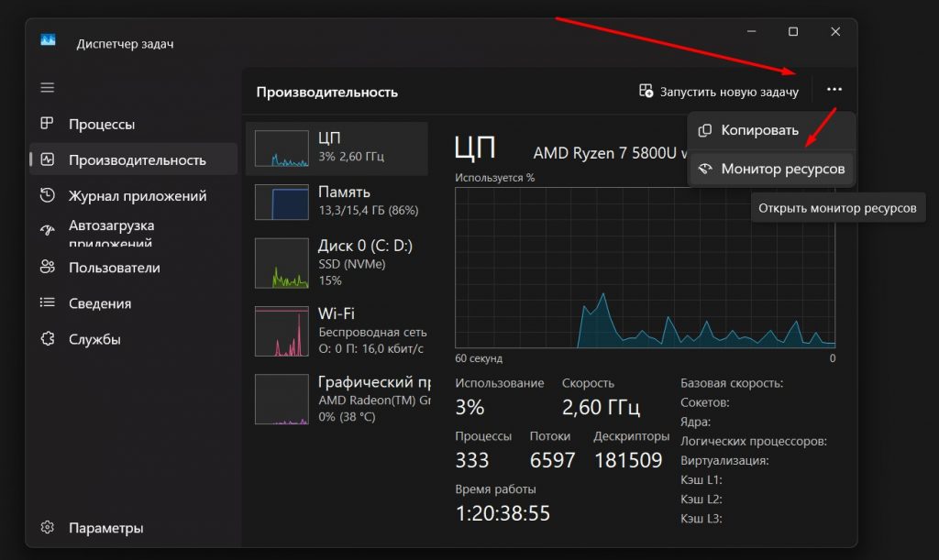Maximize the Диспетчер задач window
Image resolution: width=939 pixels, height=560 pixels.
(x=793, y=32)
